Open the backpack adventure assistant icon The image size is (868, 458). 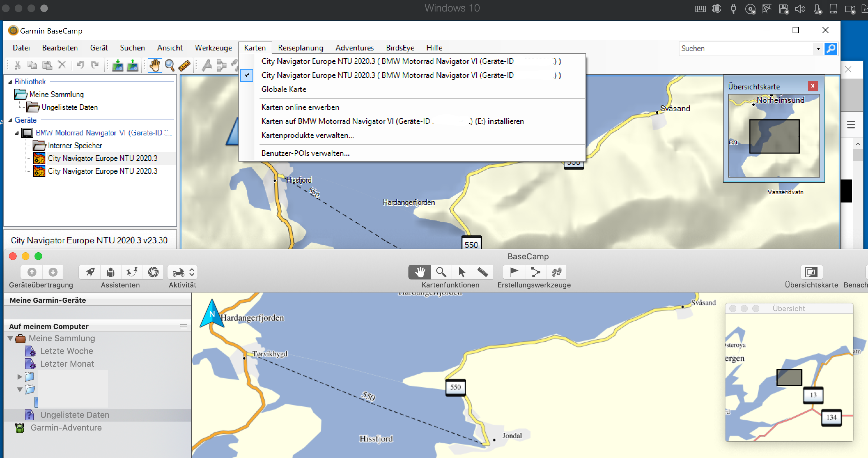click(x=111, y=272)
